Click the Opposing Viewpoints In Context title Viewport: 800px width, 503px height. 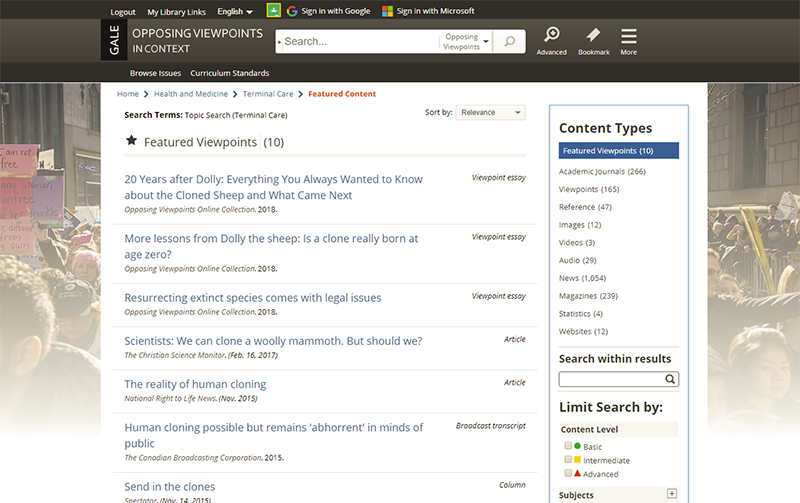point(197,40)
